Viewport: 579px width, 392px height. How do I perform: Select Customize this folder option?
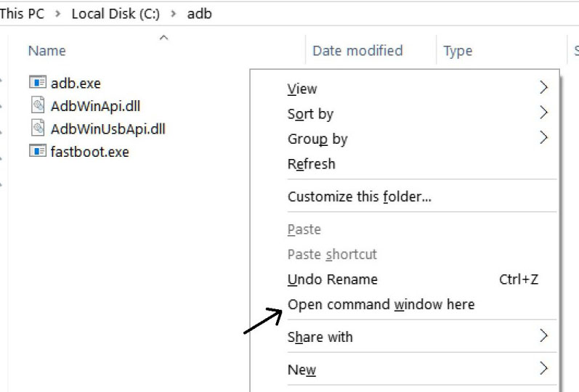(x=360, y=197)
